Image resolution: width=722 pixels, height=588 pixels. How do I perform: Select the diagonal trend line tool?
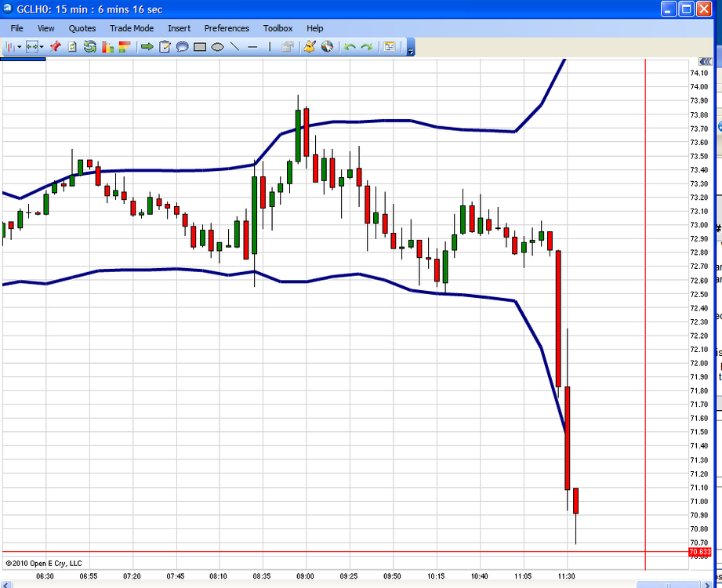click(x=235, y=46)
